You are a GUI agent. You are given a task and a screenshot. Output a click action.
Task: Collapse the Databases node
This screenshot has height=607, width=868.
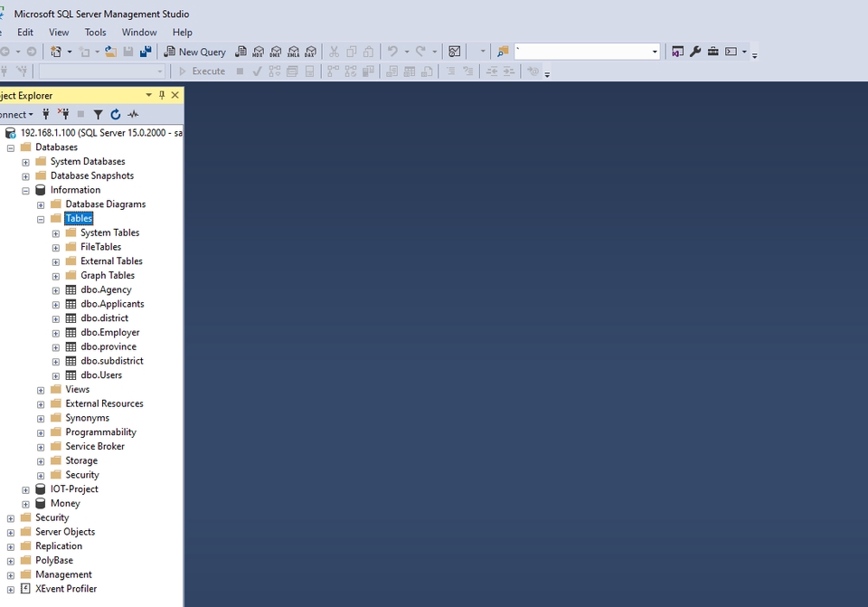[11, 147]
